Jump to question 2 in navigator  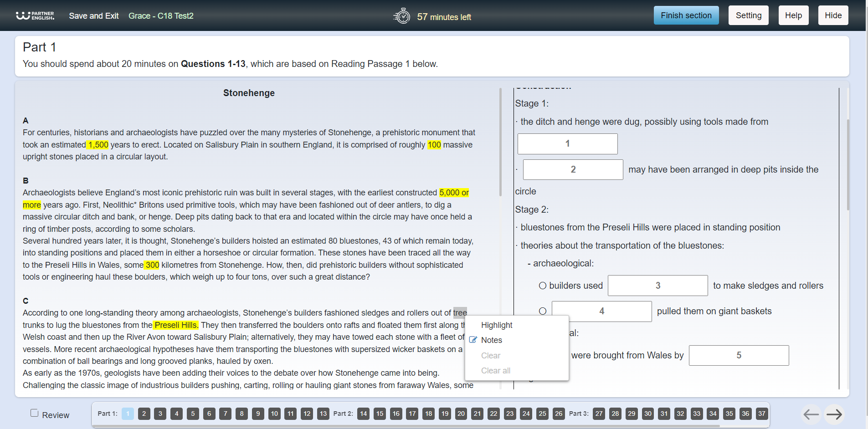pos(144,414)
